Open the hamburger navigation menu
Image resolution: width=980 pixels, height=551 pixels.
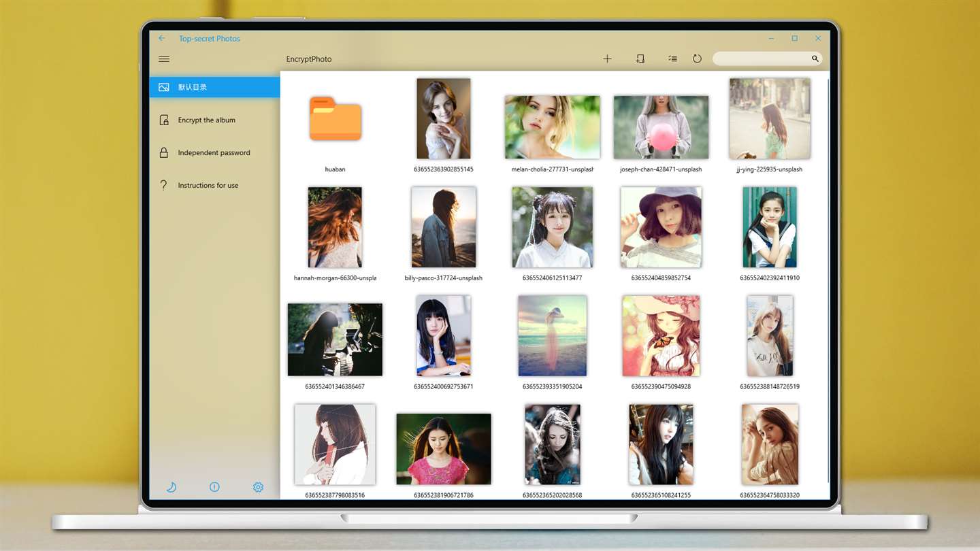pyautogui.click(x=164, y=59)
